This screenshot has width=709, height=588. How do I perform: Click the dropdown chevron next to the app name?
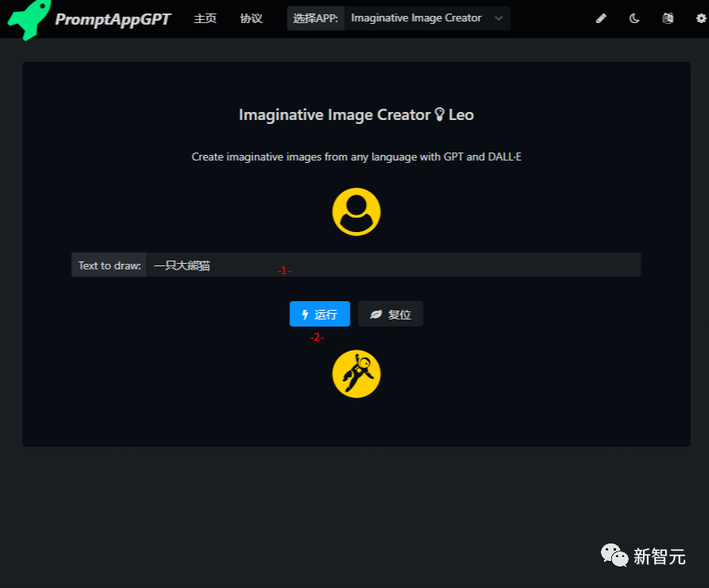498,17
